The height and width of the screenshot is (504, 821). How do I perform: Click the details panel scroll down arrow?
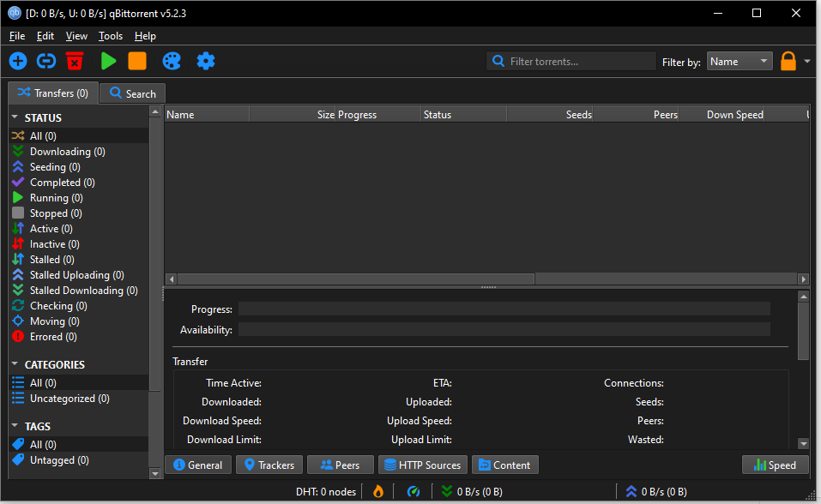(803, 444)
